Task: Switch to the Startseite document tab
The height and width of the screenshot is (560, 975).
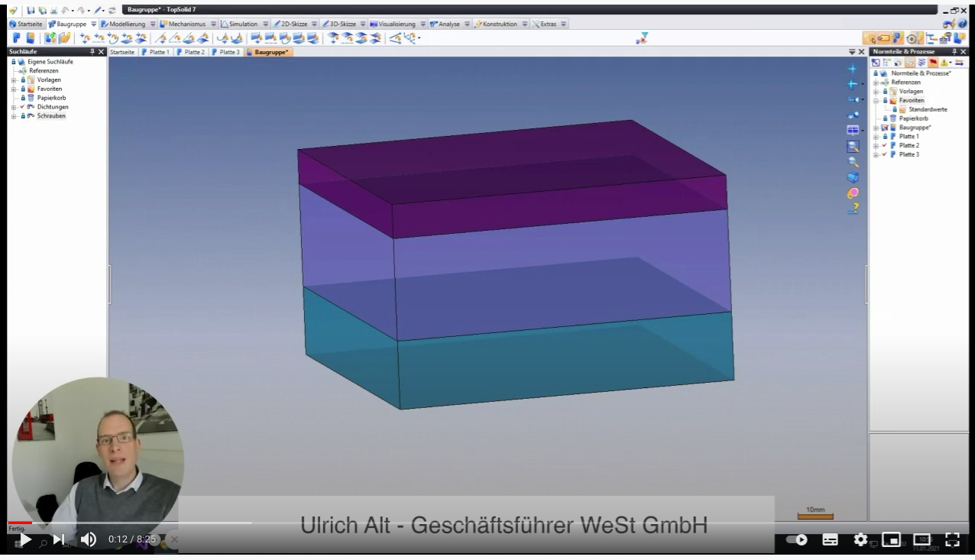Action: coord(122,52)
